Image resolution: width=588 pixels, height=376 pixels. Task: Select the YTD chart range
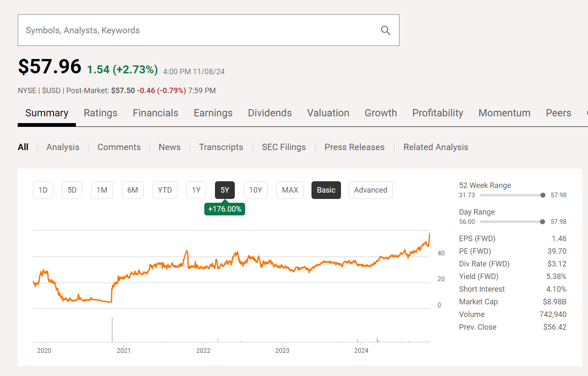click(x=165, y=190)
